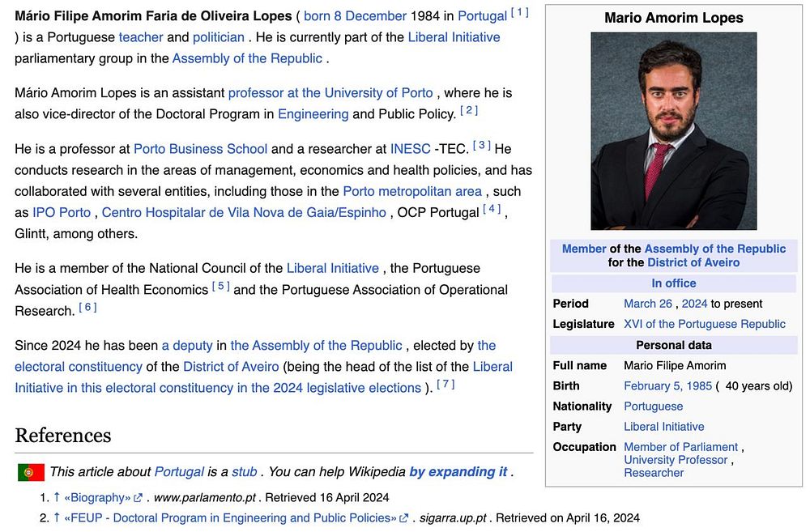
Task: Open 'Member of Parliament' occupation link
Action: pyautogui.click(x=681, y=447)
